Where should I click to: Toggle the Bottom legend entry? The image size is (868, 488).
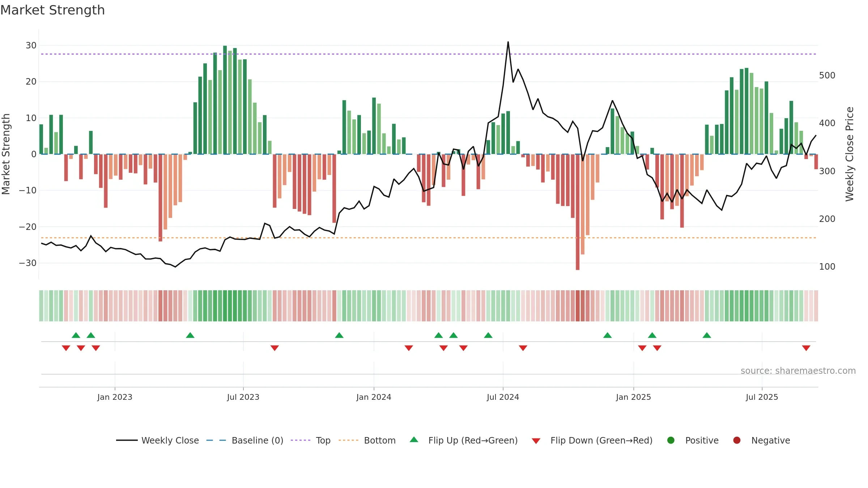[x=367, y=440]
